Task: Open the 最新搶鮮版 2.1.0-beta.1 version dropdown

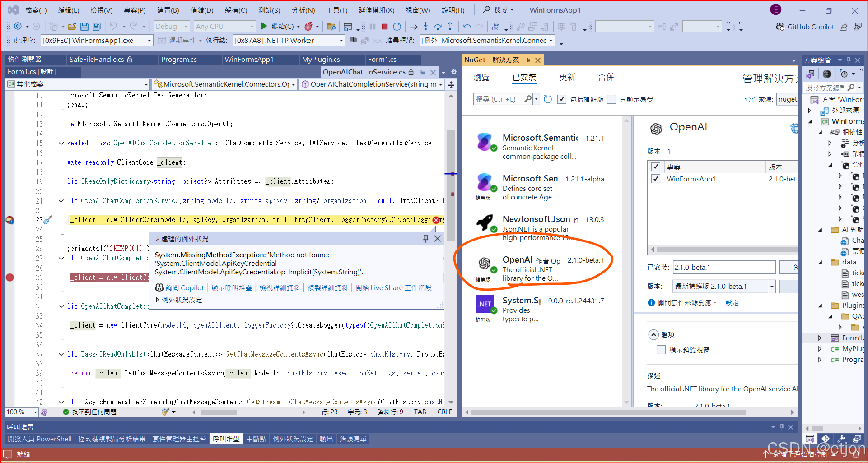Action: pyautogui.click(x=724, y=287)
